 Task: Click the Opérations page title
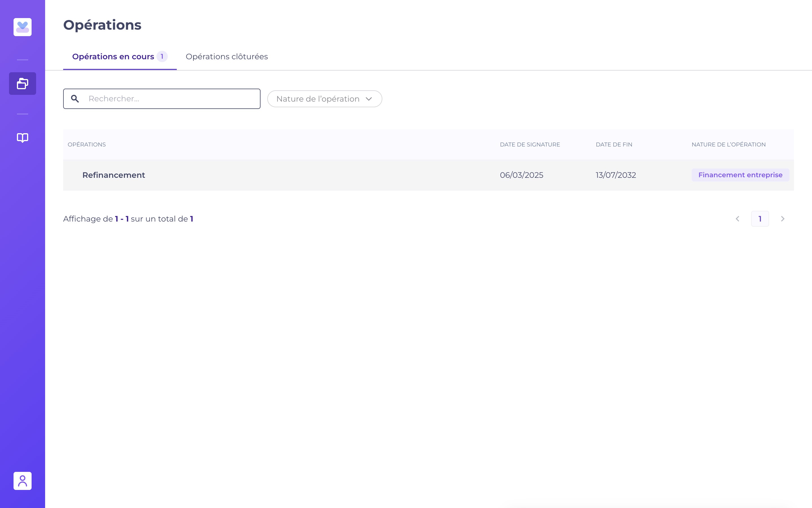click(102, 25)
